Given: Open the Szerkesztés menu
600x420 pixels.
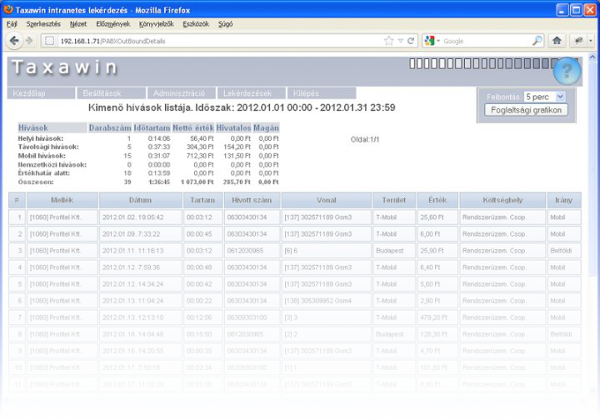Looking at the screenshot, I should (43, 24).
